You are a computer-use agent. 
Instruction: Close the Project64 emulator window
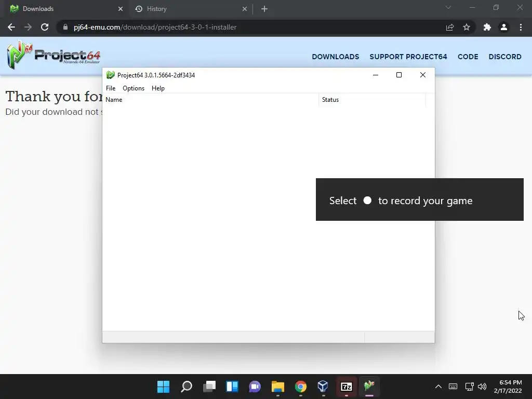click(x=423, y=75)
